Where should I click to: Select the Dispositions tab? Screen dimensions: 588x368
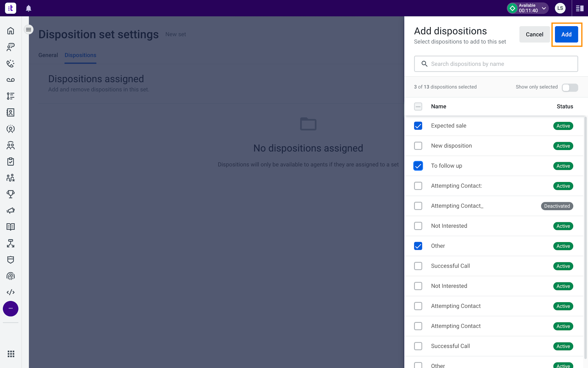click(x=80, y=55)
